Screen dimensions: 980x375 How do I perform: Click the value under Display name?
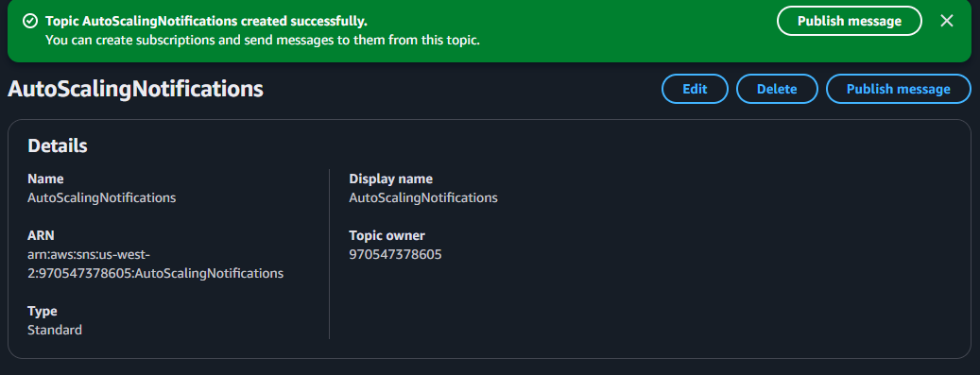coord(423,198)
